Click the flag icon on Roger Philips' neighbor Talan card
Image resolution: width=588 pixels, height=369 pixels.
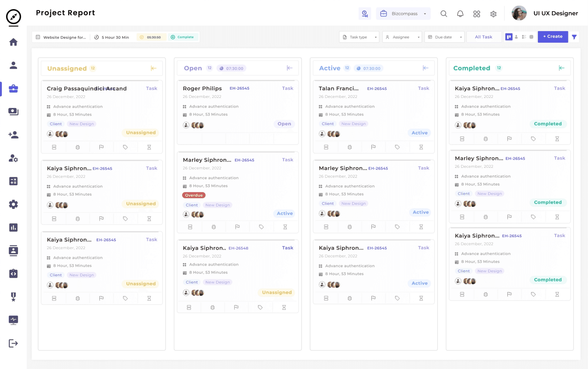coord(373,147)
